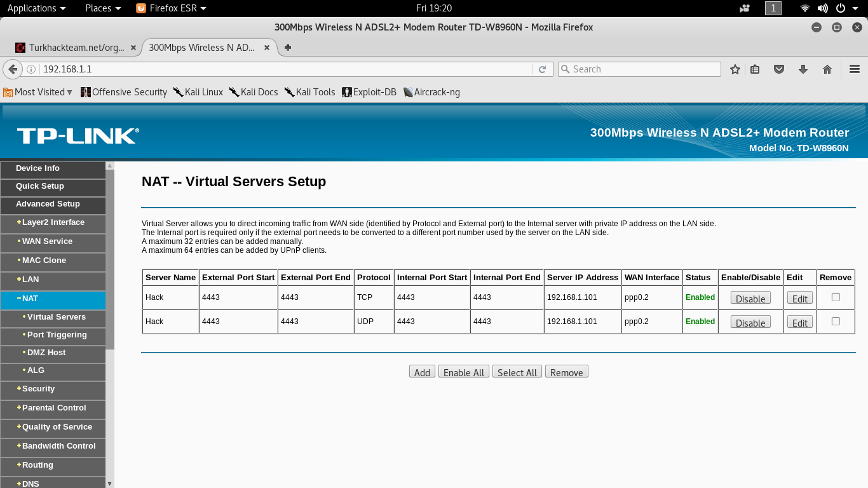
Task: Expand Quality of Service in sidebar
Action: (53, 428)
